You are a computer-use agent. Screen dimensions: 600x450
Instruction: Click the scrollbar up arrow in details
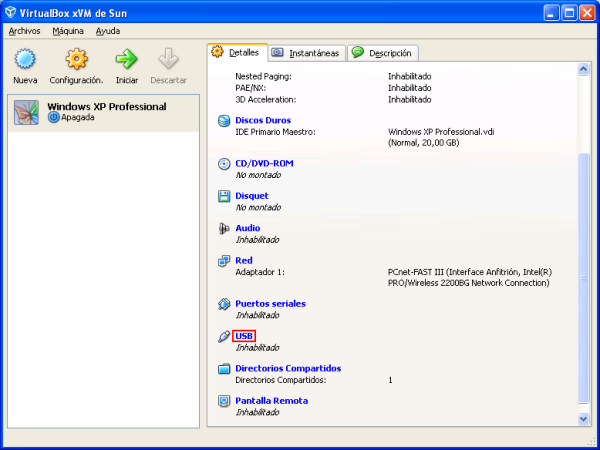(x=584, y=70)
